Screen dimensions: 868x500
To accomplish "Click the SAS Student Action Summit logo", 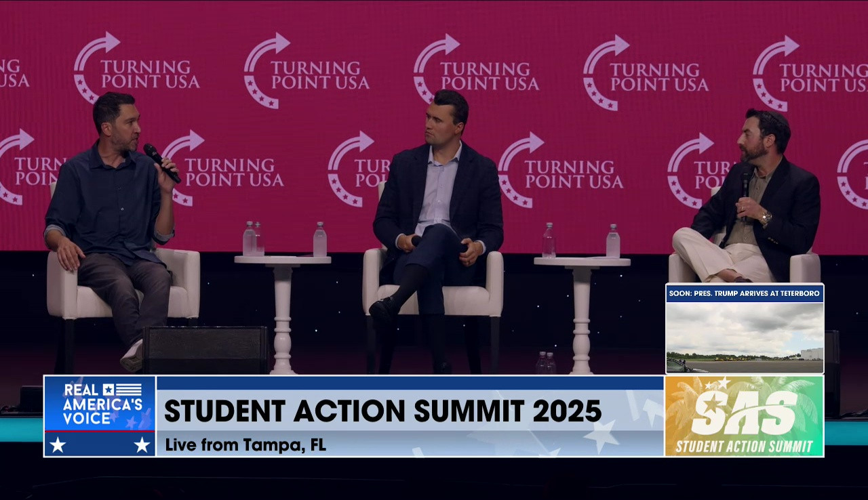I will pyautogui.click(x=744, y=416).
